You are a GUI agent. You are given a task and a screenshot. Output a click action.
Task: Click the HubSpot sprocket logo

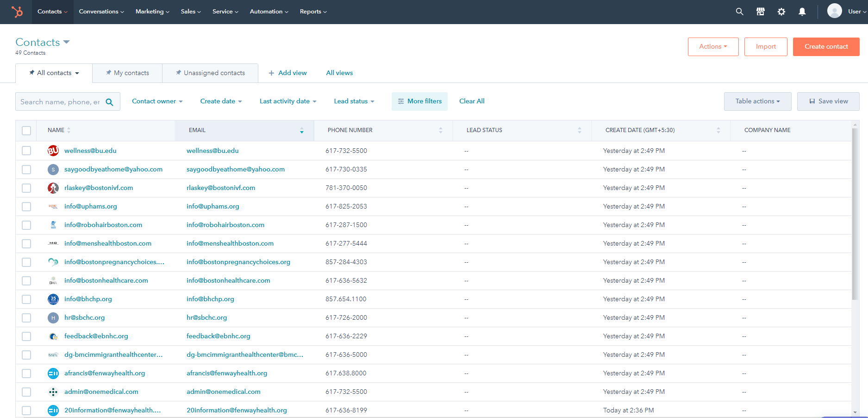17,12
